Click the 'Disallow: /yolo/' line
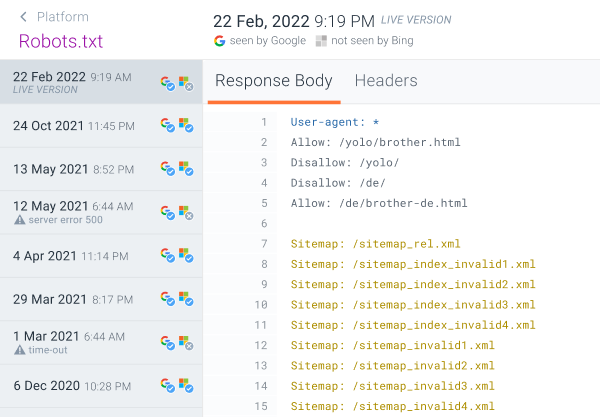Screen dimensions: 600x417 coord(345,163)
